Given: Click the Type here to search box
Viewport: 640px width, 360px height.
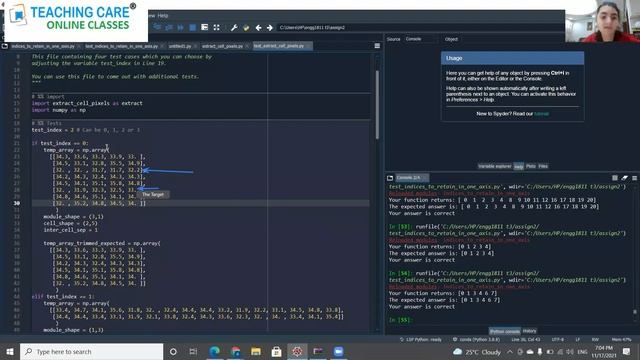Looking at the screenshot, I should pyautogui.click(x=91, y=351).
